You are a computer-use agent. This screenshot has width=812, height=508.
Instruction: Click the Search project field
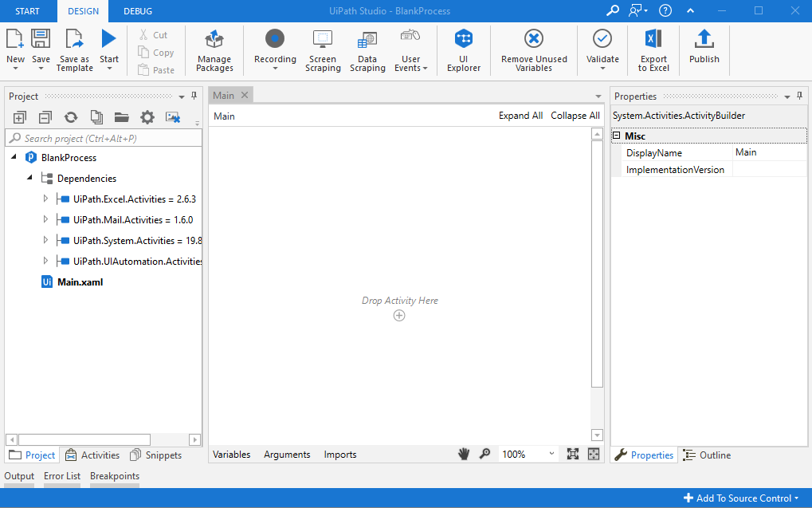click(104, 138)
